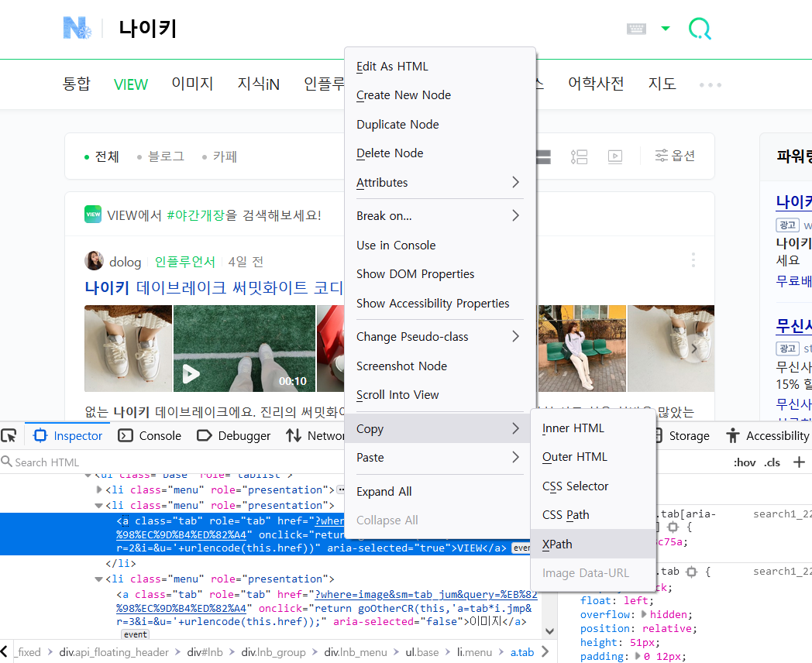Open the 이미지 search tab

click(192, 84)
